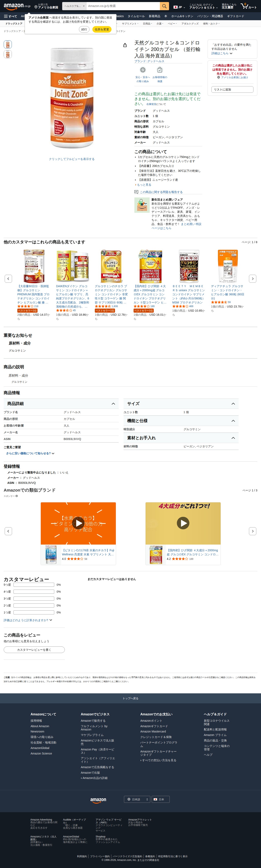Go to previous page of Amazonでの類似ブランド
The image size is (261, 868).
click(x=8, y=531)
